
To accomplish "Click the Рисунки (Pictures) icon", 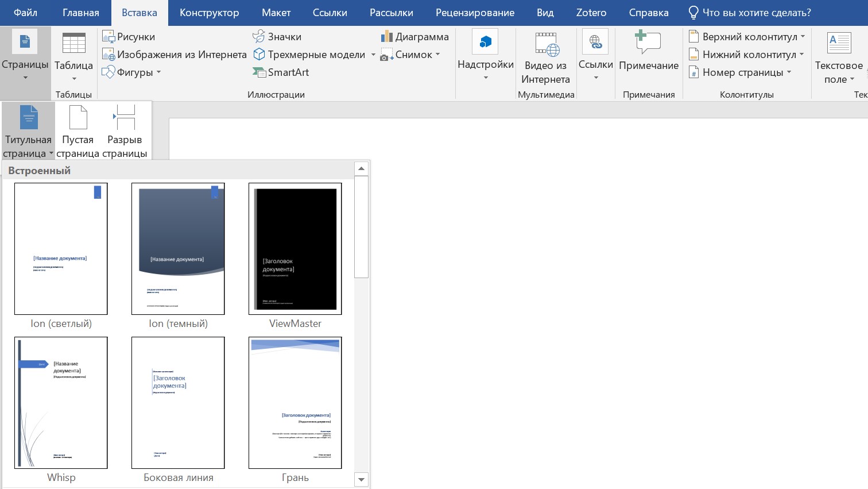I will pyautogui.click(x=108, y=37).
